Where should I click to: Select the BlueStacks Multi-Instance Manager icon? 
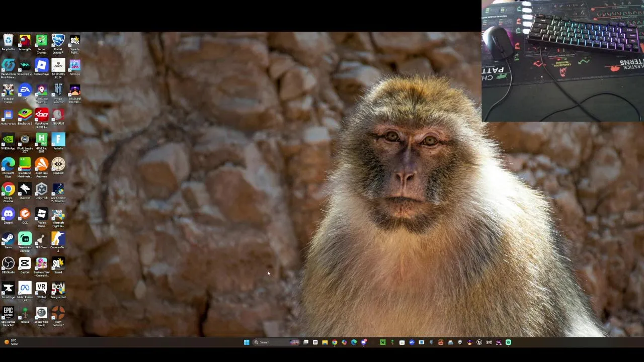25,167
